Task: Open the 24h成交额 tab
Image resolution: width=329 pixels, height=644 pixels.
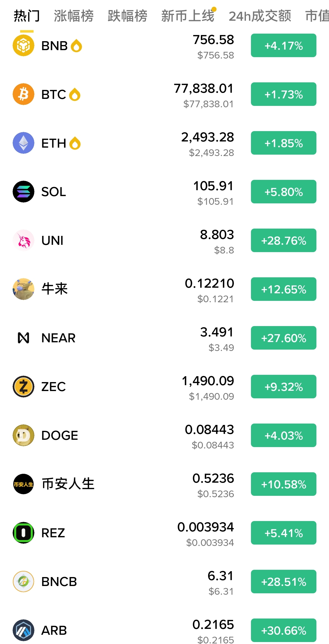Action: 260,16
